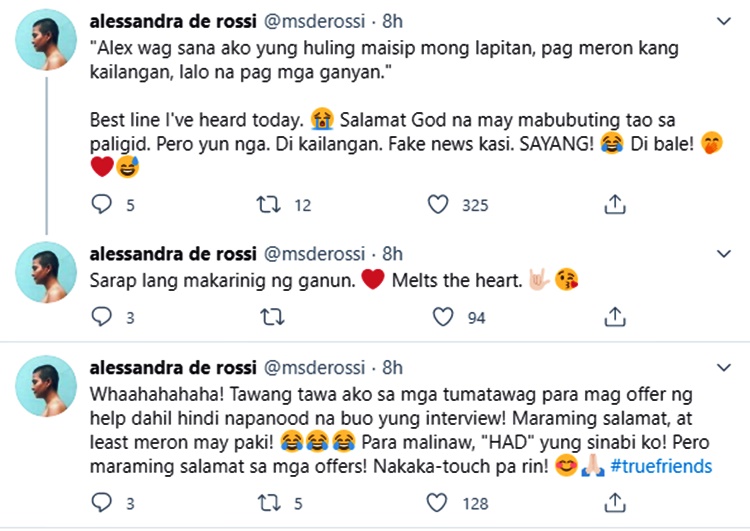Like the tweet with 325 likes

point(438,205)
